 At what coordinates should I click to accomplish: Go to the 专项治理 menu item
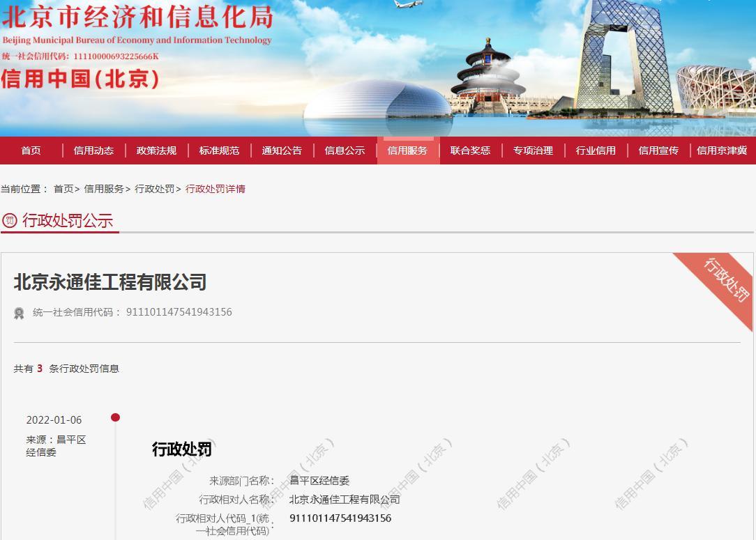coord(533,151)
